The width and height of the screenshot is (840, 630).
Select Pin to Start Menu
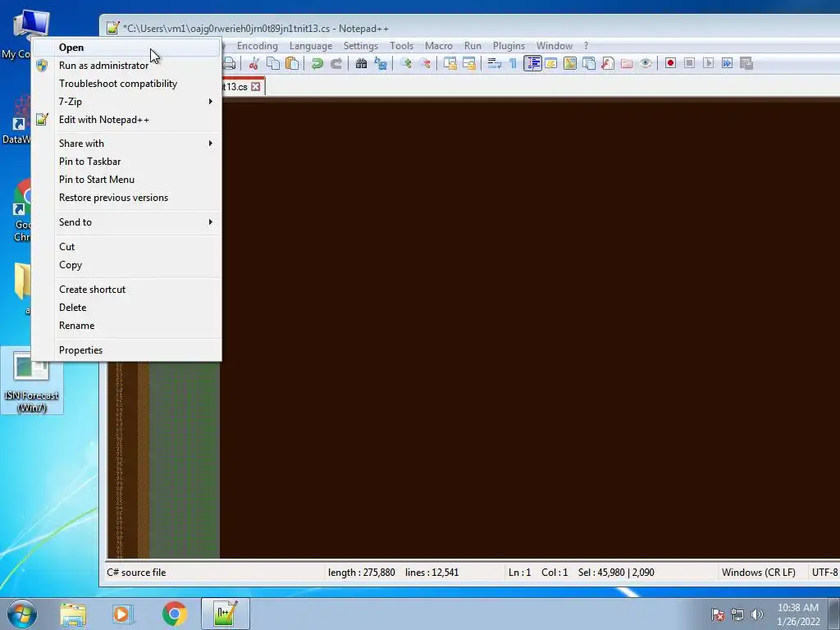pos(126,180)
